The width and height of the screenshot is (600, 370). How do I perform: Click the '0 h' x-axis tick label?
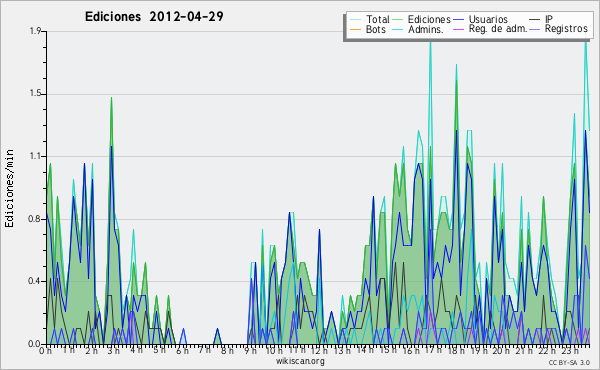[45, 350]
